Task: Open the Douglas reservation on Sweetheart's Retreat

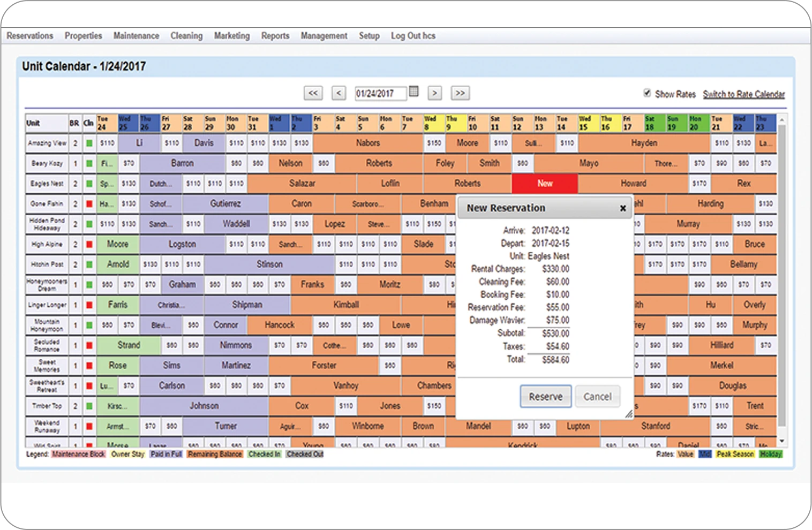Action: (x=733, y=386)
